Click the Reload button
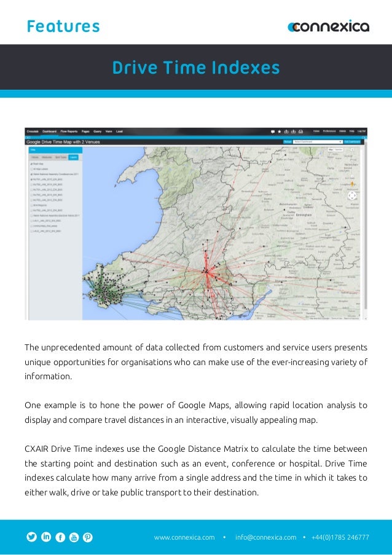392x555 pixels. coord(288,141)
